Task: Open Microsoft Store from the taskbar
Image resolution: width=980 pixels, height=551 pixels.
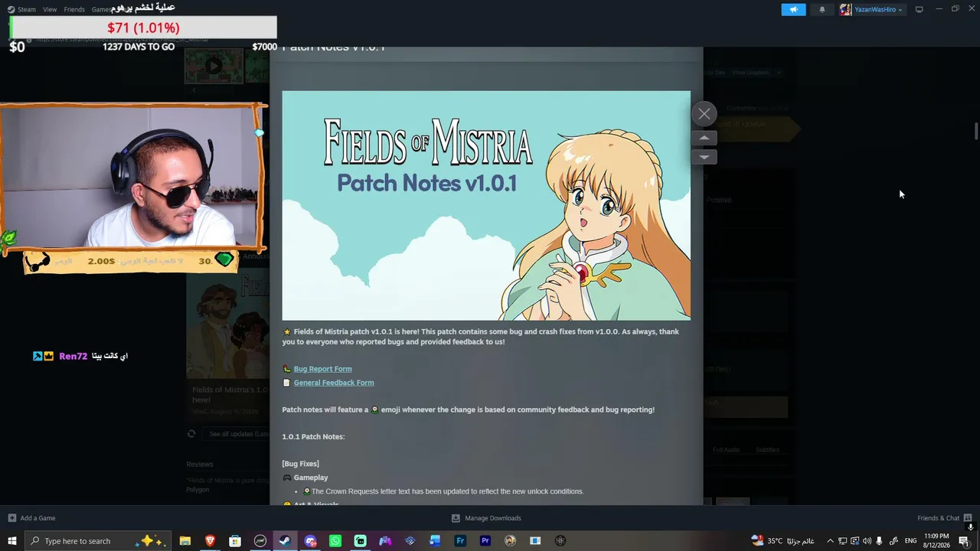Action: coord(235,541)
